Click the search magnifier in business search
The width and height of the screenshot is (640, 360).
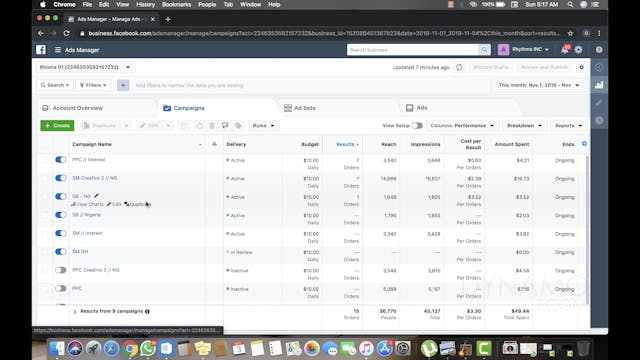tap(484, 50)
